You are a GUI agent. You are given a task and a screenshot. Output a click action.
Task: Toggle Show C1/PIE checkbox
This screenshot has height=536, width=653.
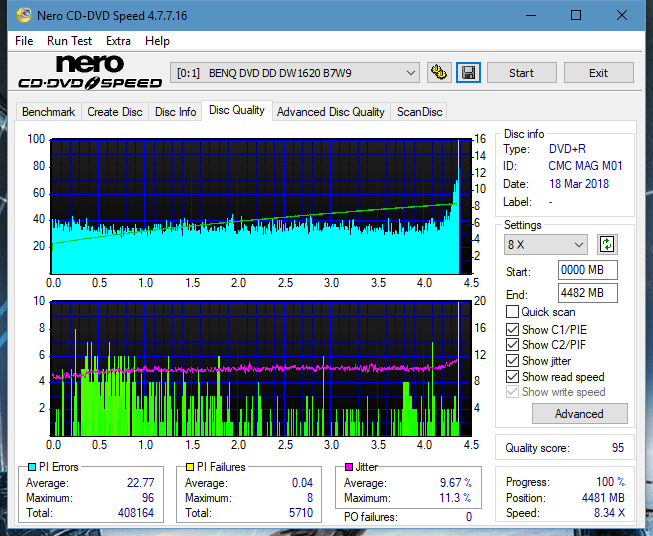pyautogui.click(x=512, y=329)
